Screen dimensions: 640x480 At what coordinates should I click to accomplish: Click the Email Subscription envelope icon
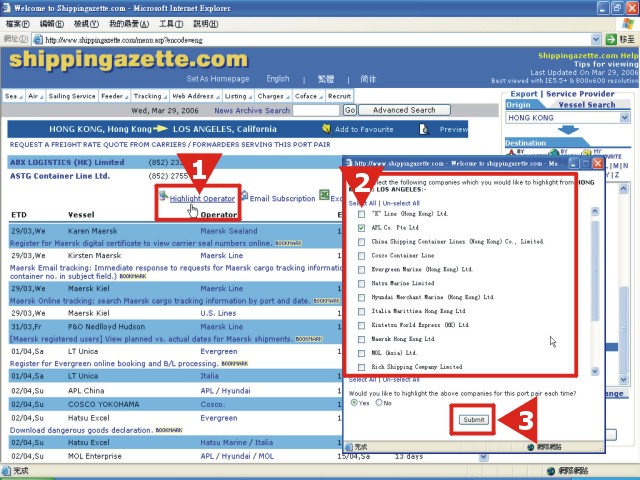[x=244, y=196]
